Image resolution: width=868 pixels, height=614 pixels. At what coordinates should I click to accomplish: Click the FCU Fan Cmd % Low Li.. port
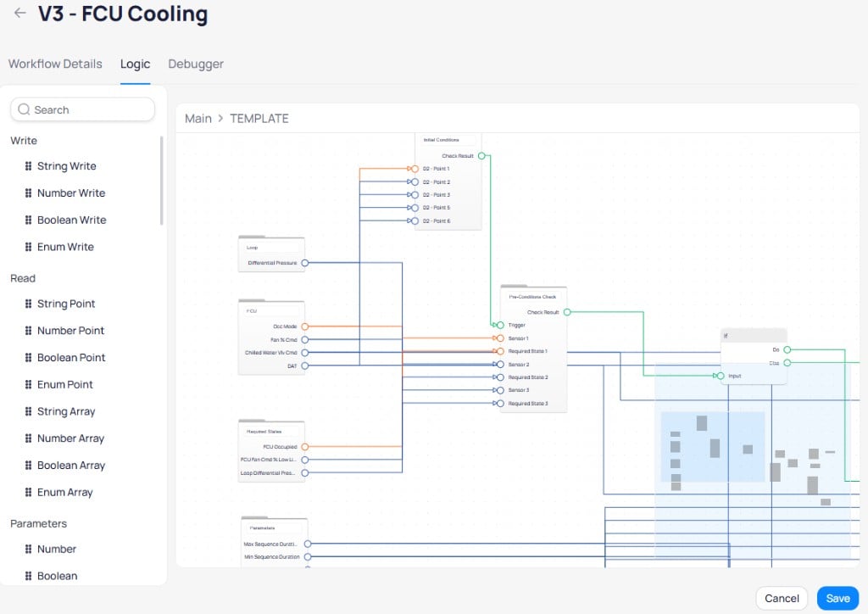[x=305, y=460]
